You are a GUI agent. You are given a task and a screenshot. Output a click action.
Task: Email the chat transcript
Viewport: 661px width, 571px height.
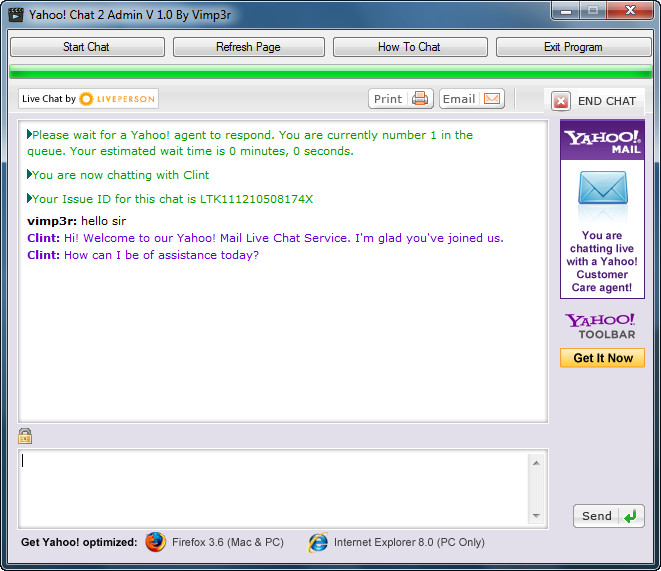coord(472,99)
